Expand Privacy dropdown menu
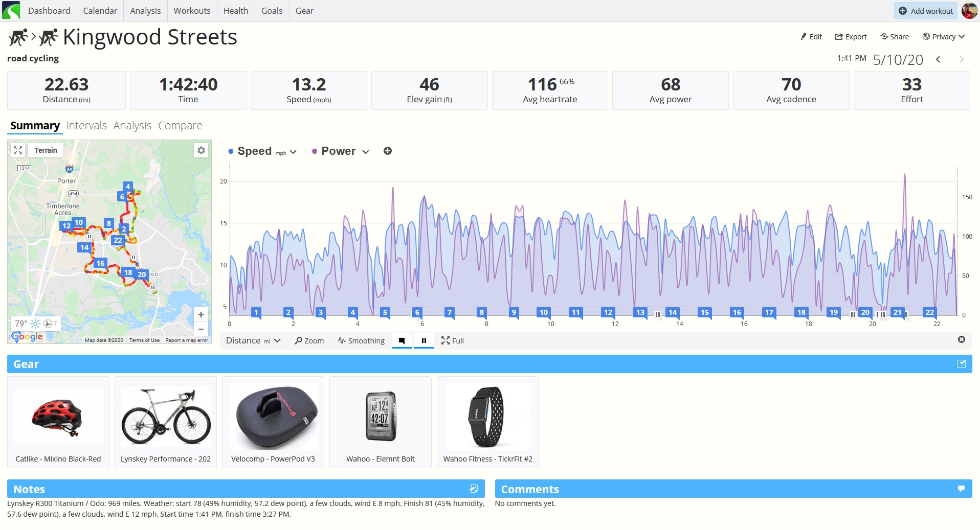Image resolution: width=980 pixels, height=530 pixels. tap(944, 37)
